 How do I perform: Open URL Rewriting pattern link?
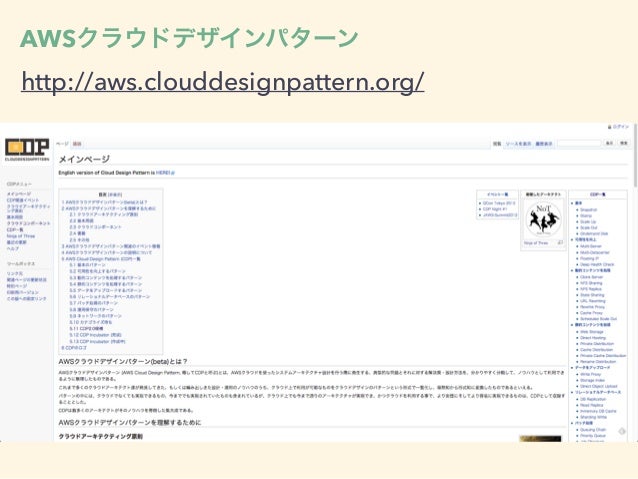pyautogui.click(x=593, y=301)
